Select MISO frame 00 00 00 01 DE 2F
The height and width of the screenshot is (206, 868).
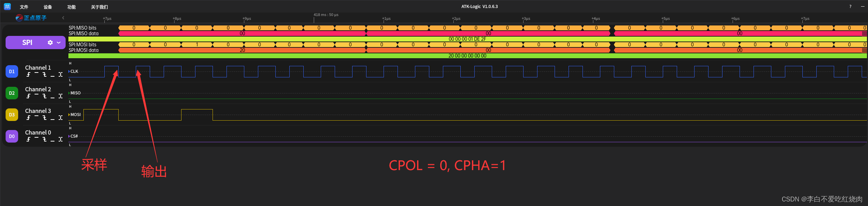467,39
